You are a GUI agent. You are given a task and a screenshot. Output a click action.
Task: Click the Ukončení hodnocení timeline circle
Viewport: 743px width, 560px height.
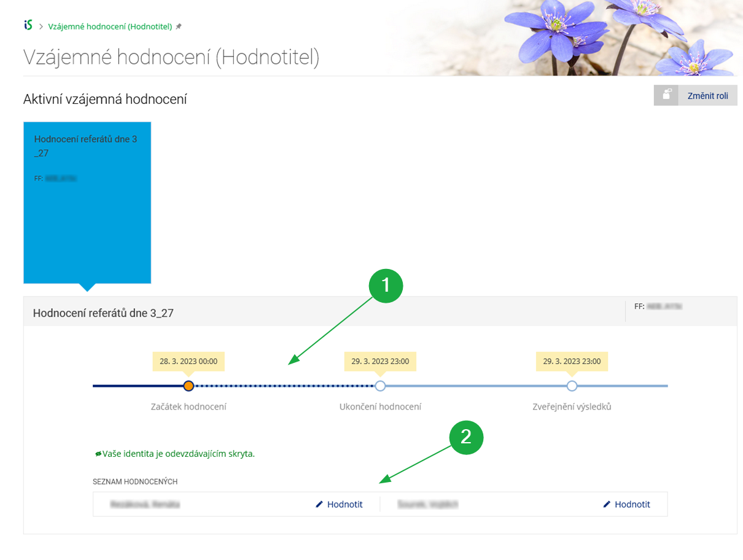380,386
